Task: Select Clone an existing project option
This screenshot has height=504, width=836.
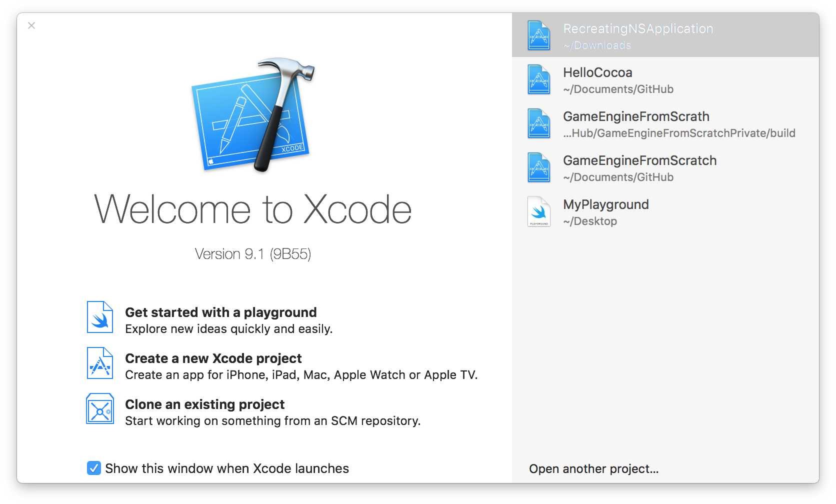Action: pyautogui.click(x=204, y=404)
